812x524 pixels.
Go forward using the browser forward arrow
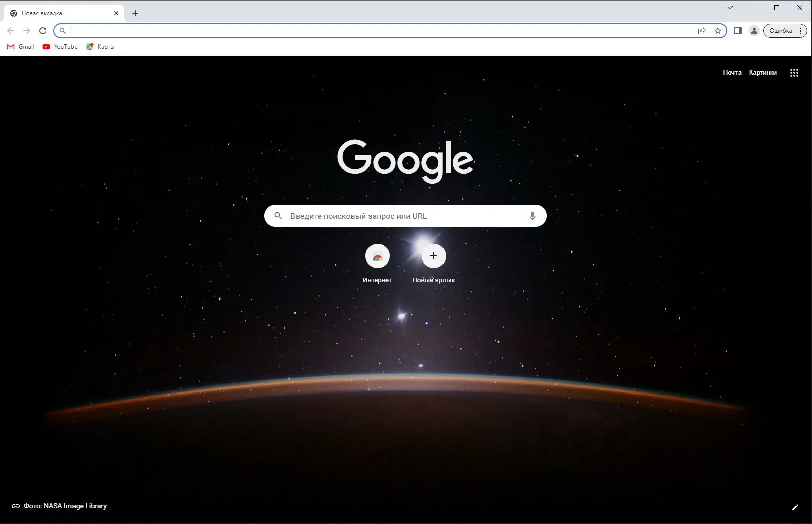[x=27, y=31]
